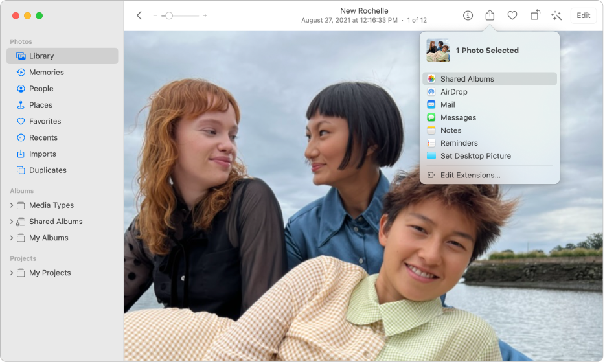
Task: Select Messages in the share menu
Action: (458, 118)
